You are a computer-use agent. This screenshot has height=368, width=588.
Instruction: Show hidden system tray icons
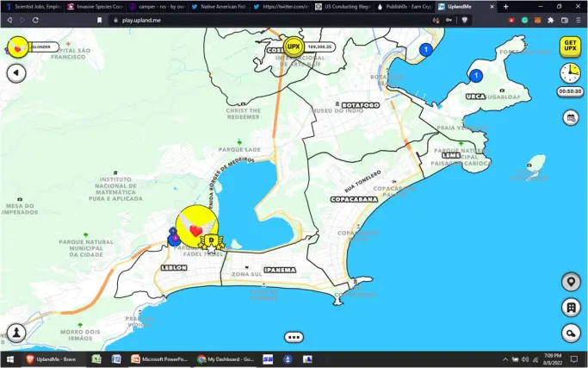click(505, 359)
